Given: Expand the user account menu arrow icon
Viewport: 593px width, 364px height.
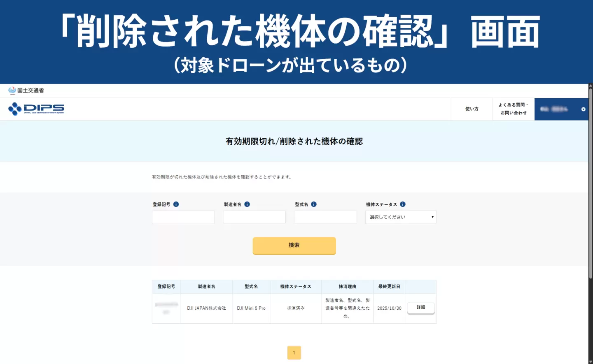Looking at the screenshot, I should [583, 109].
